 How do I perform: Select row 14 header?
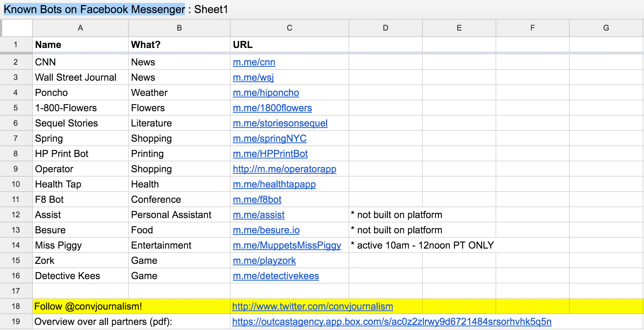tap(16, 245)
